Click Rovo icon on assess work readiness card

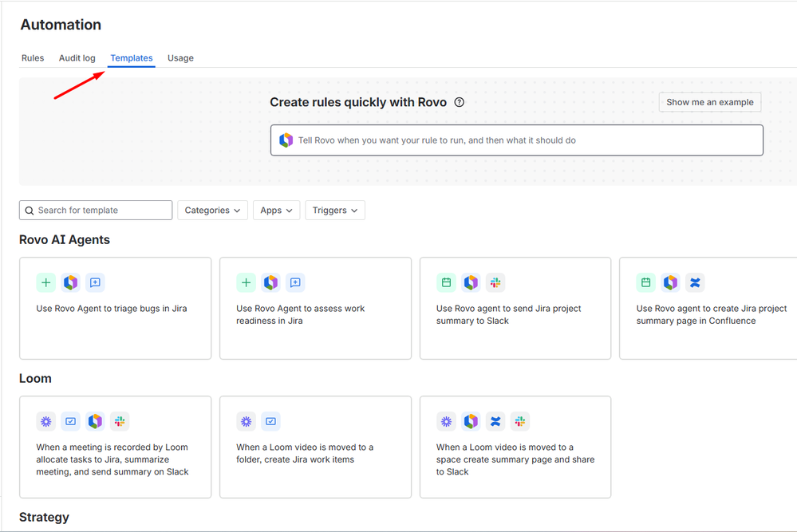point(271,282)
